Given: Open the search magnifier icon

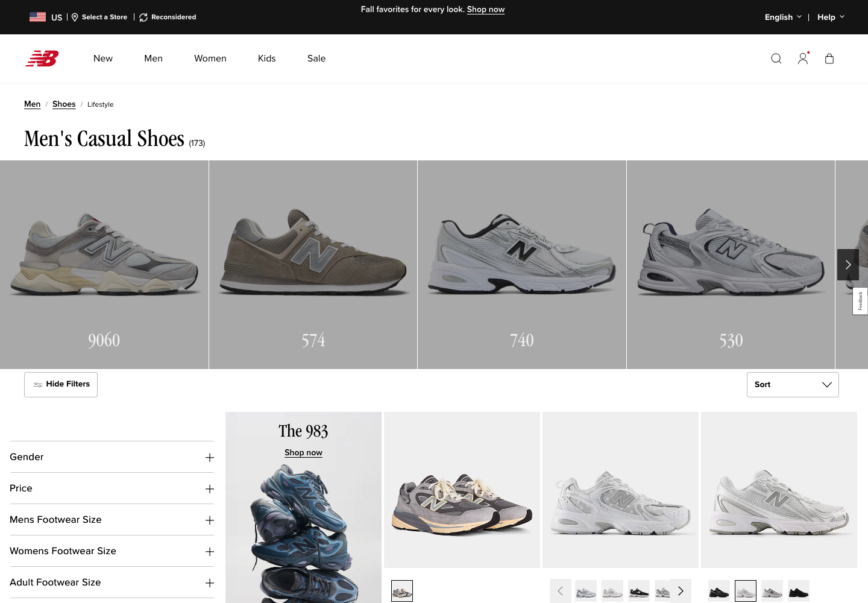Looking at the screenshot, I should (776, 58).
